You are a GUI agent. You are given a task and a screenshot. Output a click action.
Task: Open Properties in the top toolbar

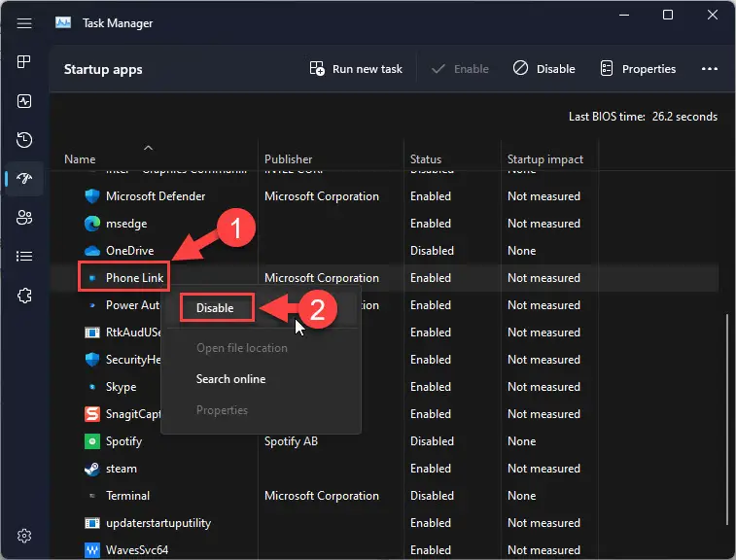[x=638, y=69]
